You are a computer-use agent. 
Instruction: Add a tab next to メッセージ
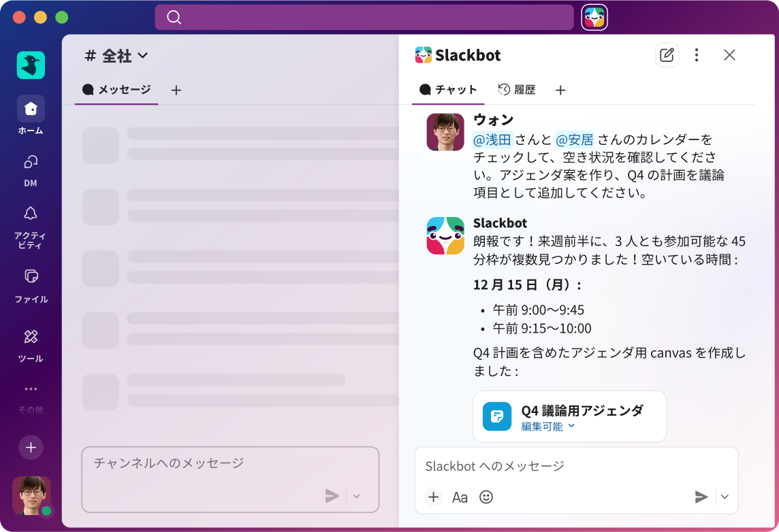tap(176, 90)
